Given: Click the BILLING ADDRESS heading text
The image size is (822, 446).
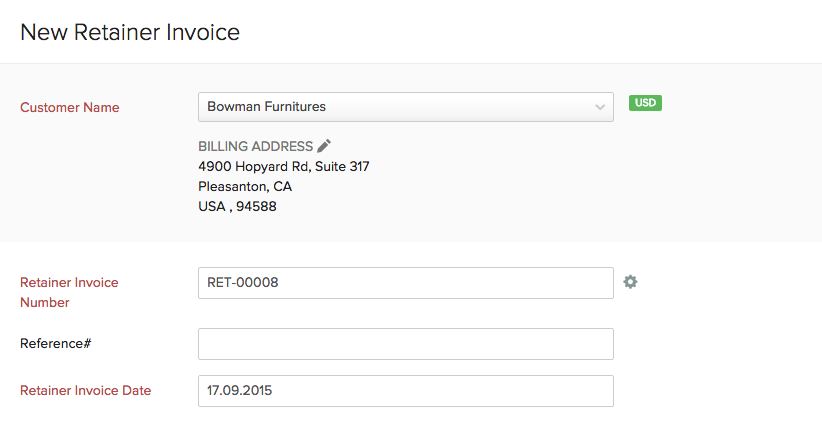Looking at the screenshot, I should coord(255,146).
